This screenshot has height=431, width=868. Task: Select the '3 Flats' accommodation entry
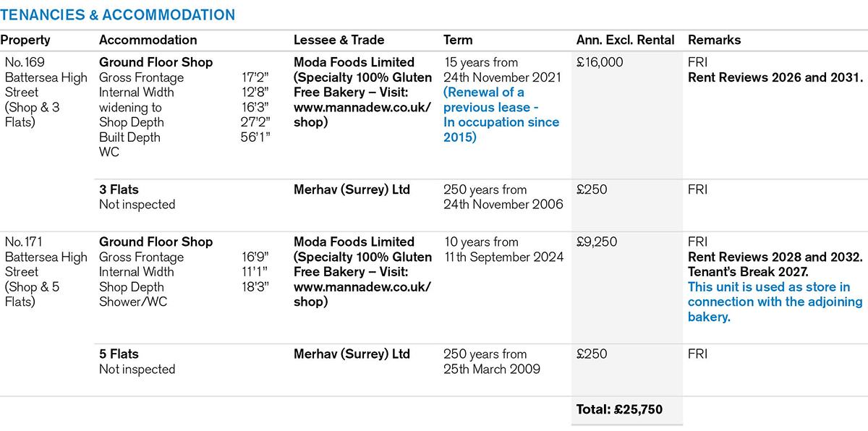[119, 189]
